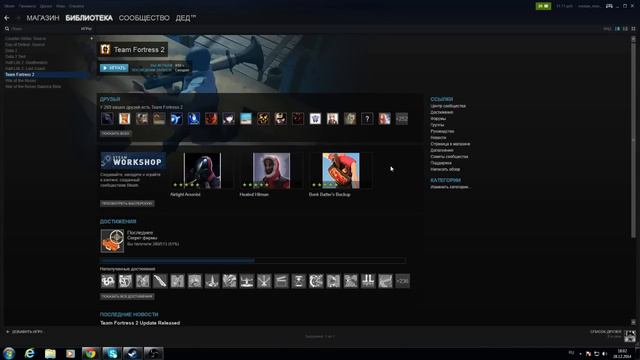
Task: Open Страница в магазине link
Action: point(450,144)
